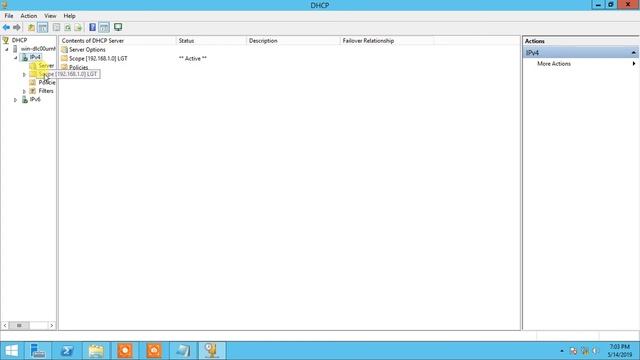Click the volume speaker tray icon
The image size is (640, 360).
point(596,351)
